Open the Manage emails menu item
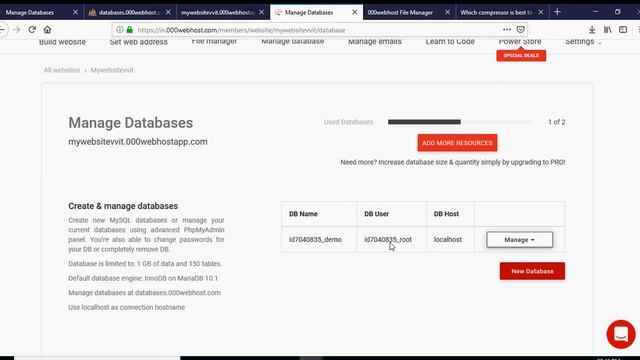 click(x=375, y=41)
